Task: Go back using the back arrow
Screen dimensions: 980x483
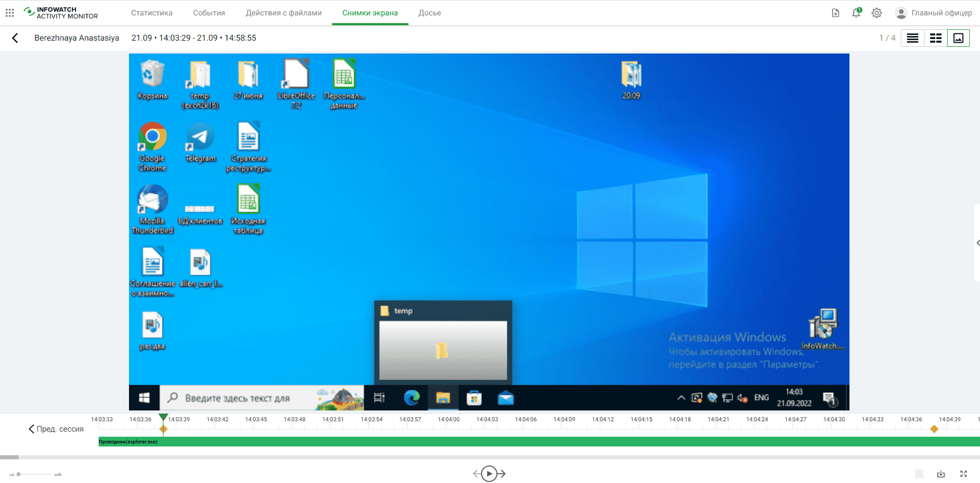Action: coord(15,38)
